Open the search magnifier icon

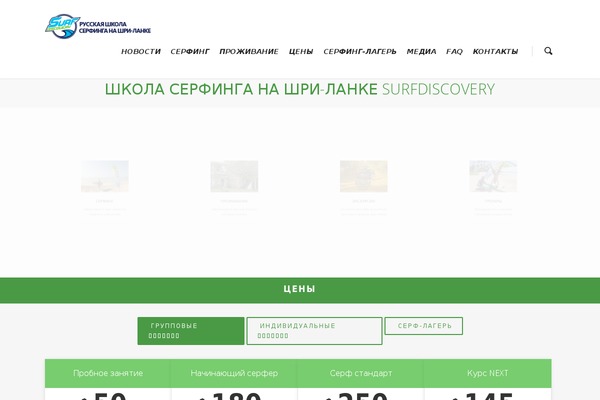point(548,51)
